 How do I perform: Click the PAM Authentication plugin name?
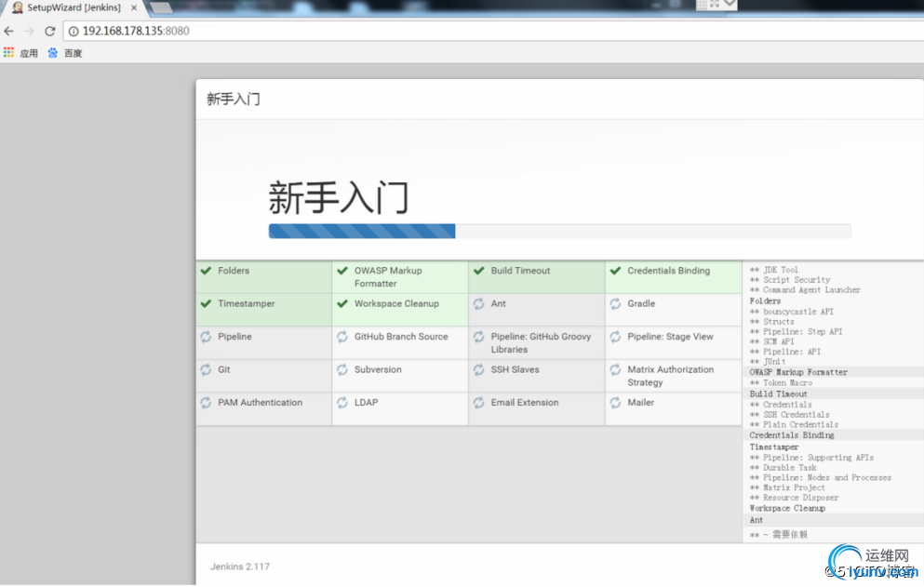pyautogui.click(x=260, y=403)
